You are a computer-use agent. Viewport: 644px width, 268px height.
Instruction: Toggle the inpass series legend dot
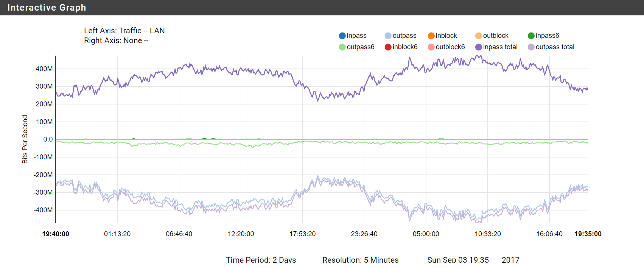coord(342,36)
